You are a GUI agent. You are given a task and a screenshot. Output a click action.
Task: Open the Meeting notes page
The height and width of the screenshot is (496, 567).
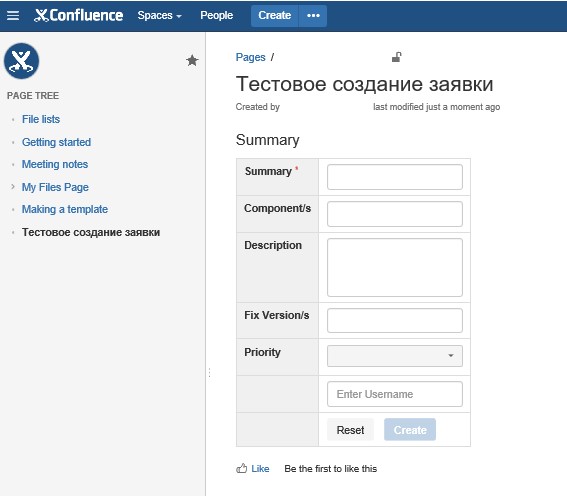(55, 164)
